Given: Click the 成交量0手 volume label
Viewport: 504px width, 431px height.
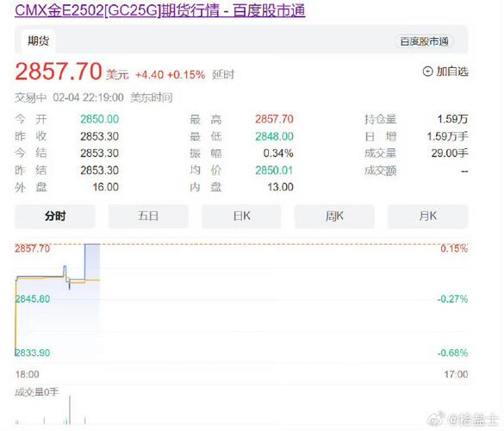Looking at the screenshot, I should (37, 392).
